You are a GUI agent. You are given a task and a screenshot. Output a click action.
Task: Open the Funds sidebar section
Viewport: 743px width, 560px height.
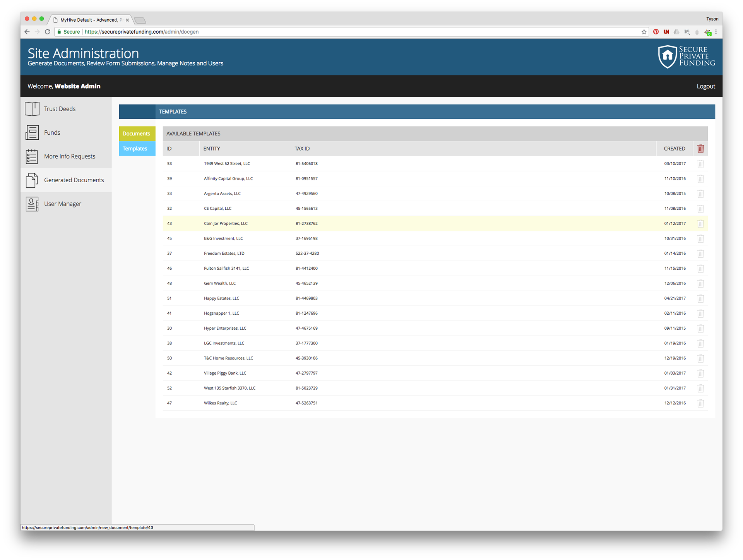coord(66,132)
